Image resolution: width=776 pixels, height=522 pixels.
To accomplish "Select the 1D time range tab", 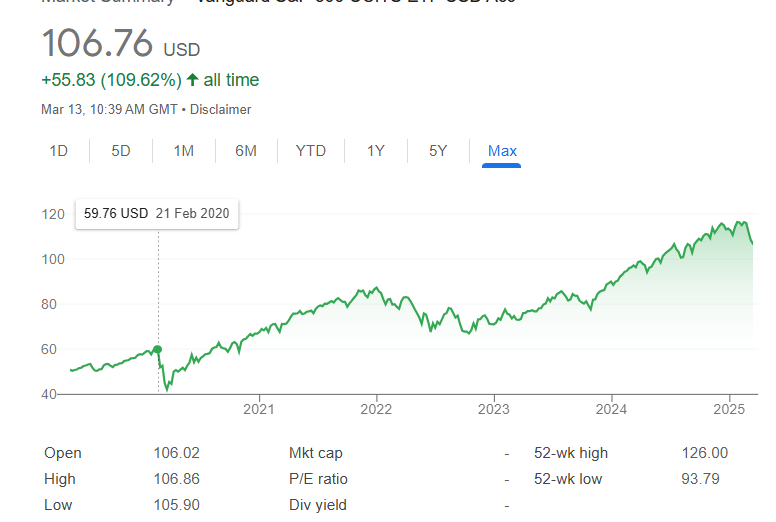I will pyautogui.click(x=58, y=150).
